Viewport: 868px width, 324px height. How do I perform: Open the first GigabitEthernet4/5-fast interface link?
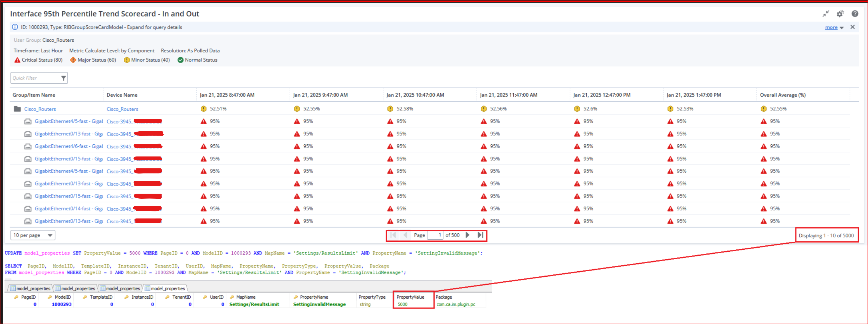(x=68, y=121)
